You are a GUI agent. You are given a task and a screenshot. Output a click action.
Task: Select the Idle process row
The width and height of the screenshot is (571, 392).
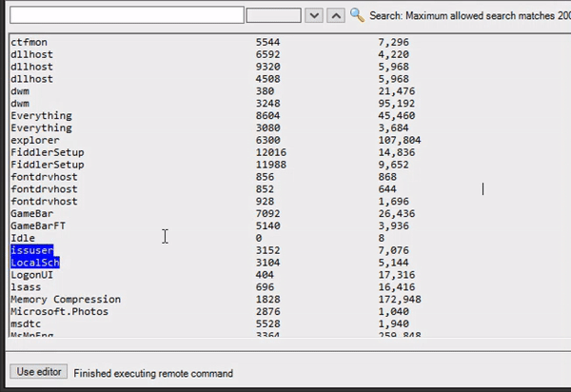pos(22,239)
